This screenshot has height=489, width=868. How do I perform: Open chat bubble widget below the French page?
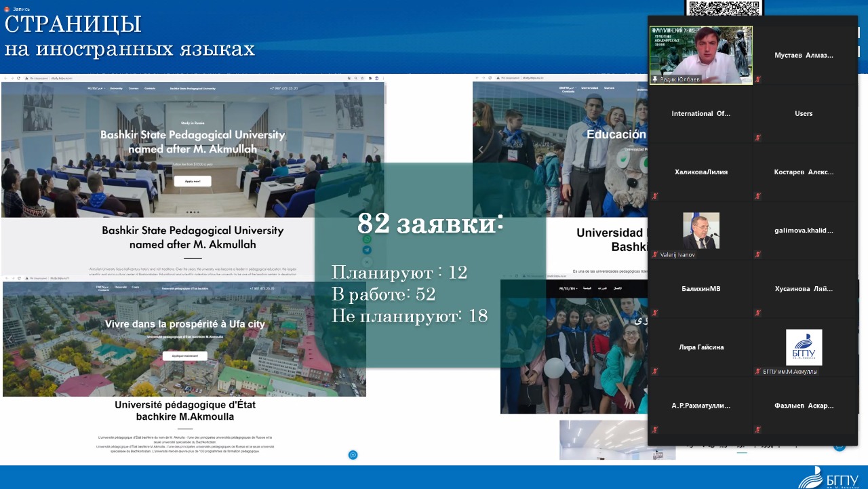pyautogui.click(x=353, y=454)
